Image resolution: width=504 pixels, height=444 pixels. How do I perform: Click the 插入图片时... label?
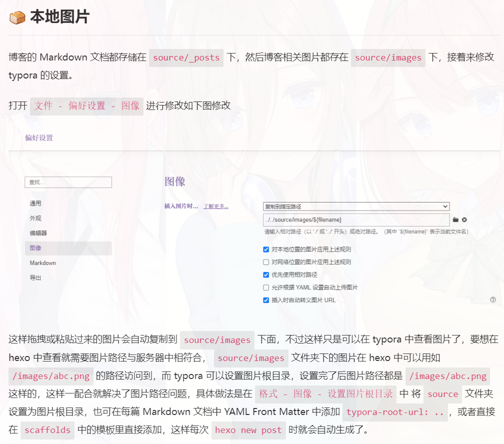(181, 206)
